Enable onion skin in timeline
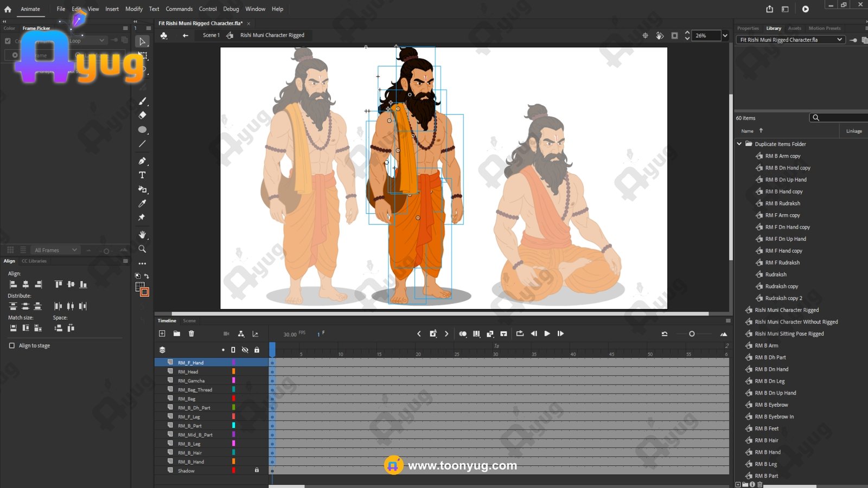This screenshot has width=868, height=488. [462, 333]
